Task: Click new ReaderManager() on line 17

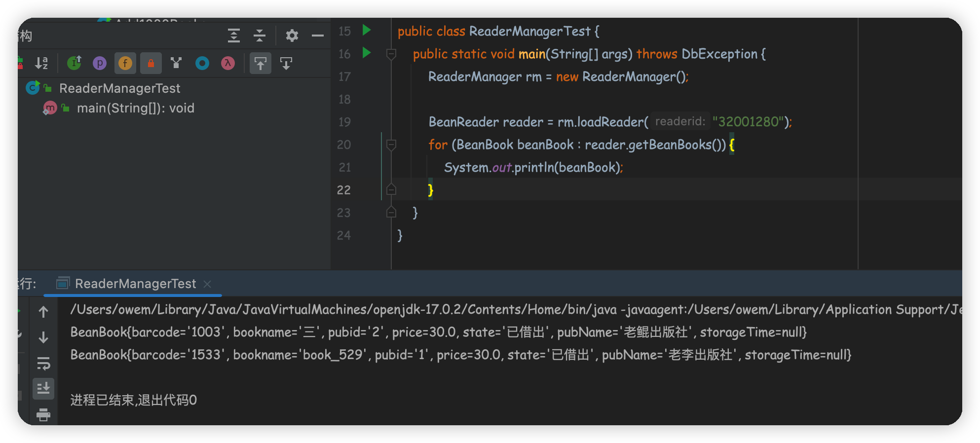Action: coord(621,76)
